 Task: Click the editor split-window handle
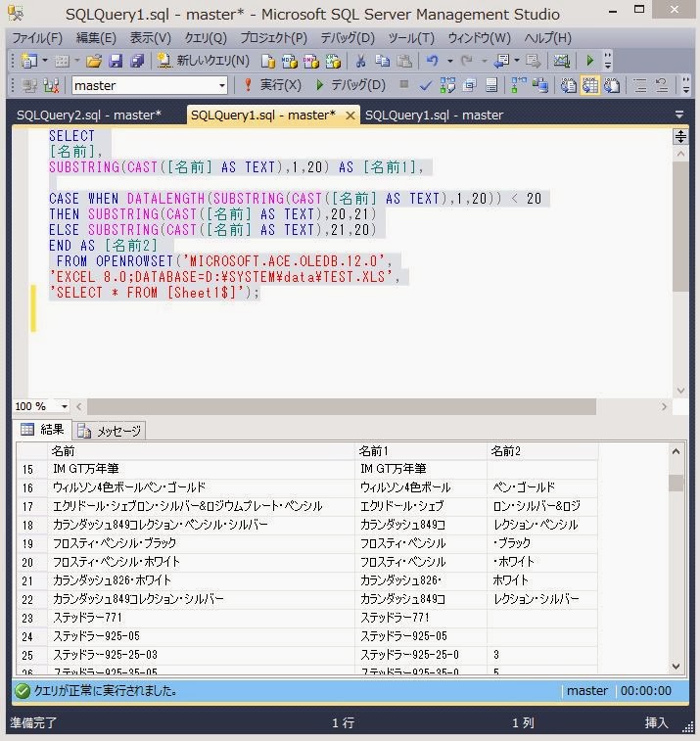680,136
